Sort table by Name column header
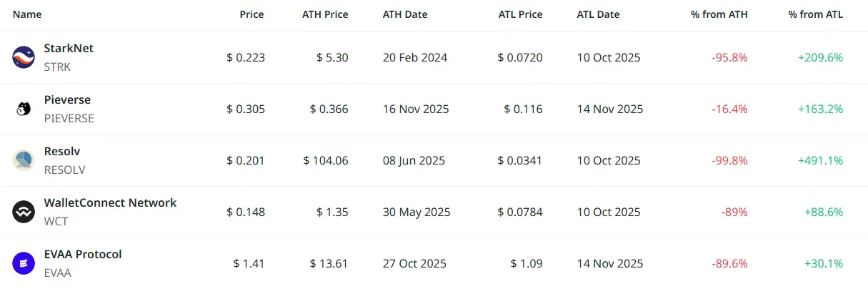 (x=27, y=14)
